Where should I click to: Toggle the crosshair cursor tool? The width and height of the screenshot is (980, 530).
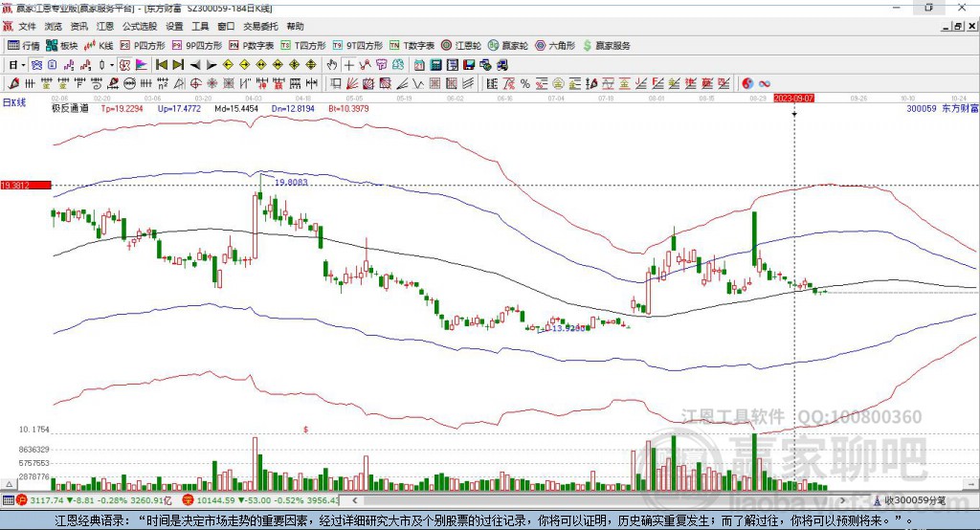point(348,65)
